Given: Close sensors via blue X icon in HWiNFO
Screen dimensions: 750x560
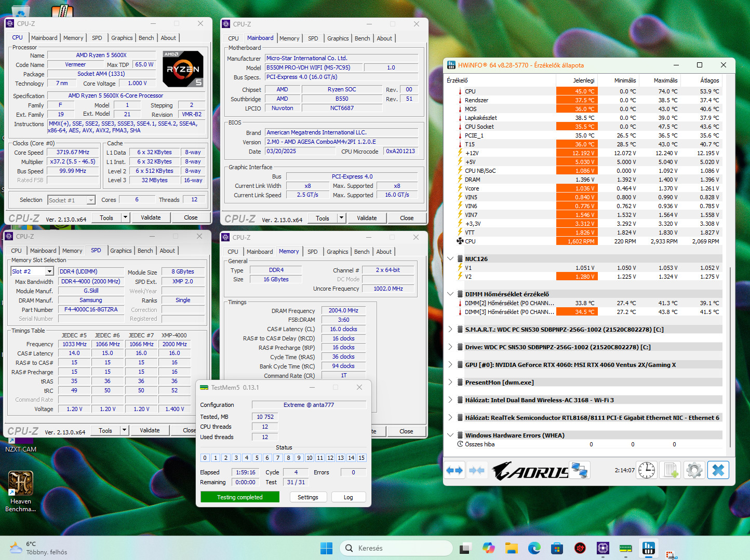Looking at the screenshot, I should pyautogui.click(x=718, y=470).
